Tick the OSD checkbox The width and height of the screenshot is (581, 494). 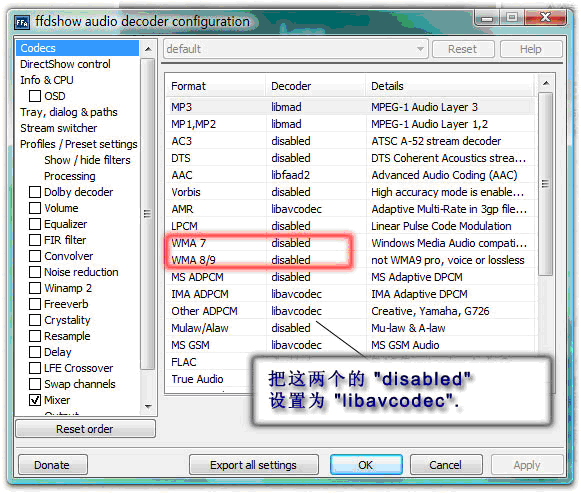[x=35, y=96]
